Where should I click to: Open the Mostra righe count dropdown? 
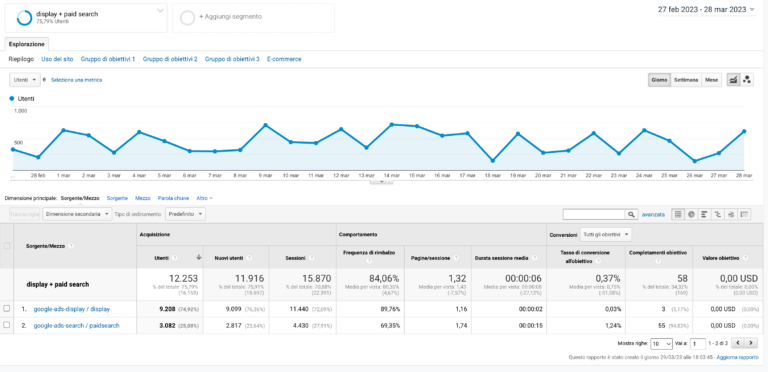tap(662, 344)
